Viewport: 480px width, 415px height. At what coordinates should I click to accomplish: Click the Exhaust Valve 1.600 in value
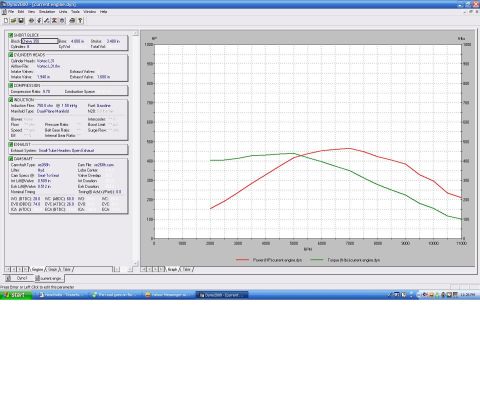pos(104,77)
